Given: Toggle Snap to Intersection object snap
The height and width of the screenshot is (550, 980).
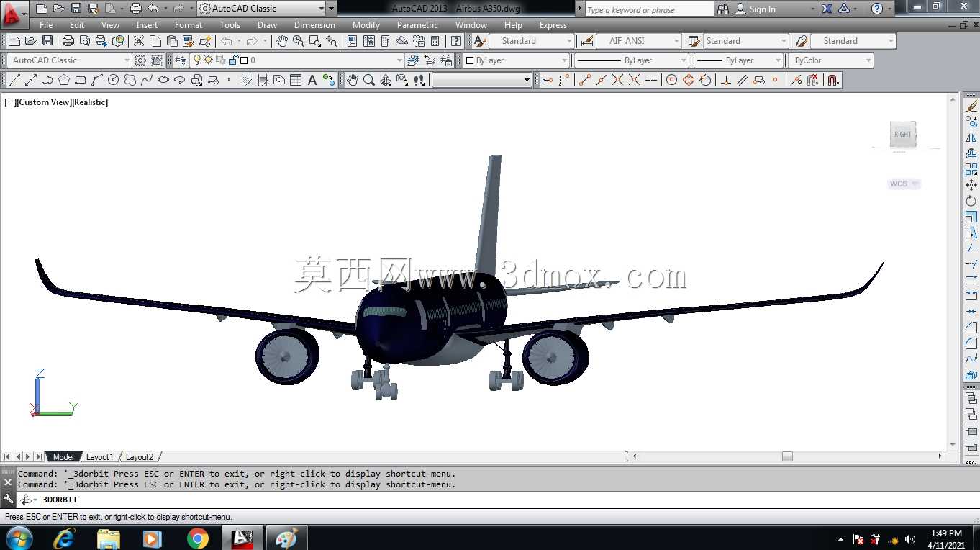Looking at the screenshot, I should pos(617,80).
